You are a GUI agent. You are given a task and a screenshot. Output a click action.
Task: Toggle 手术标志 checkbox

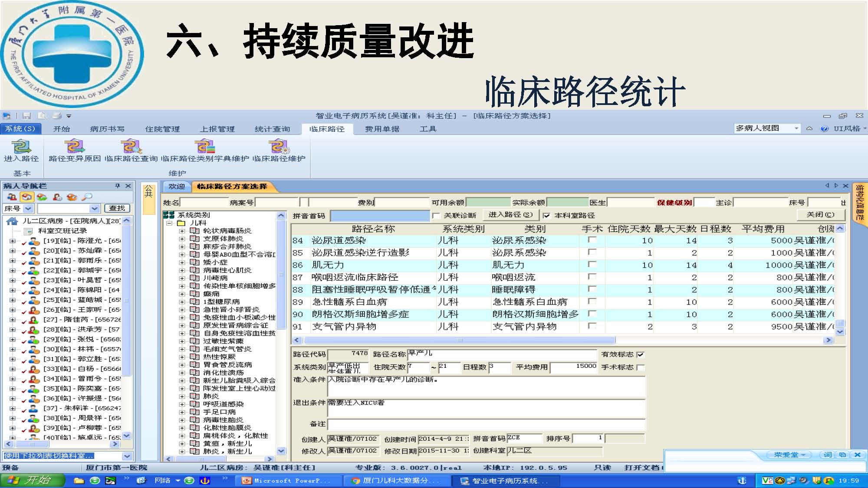point(640,367)
